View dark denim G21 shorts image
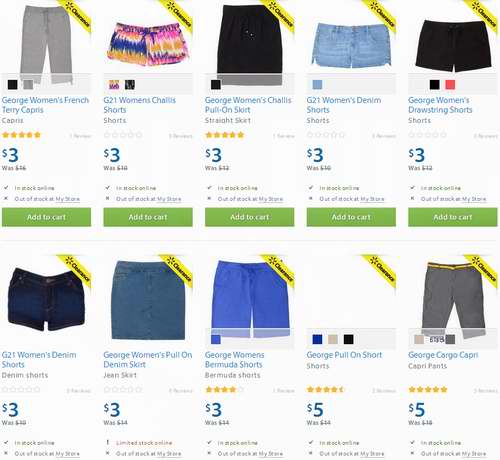Screen dimensions: 500x460 click(x=46, y=298)
